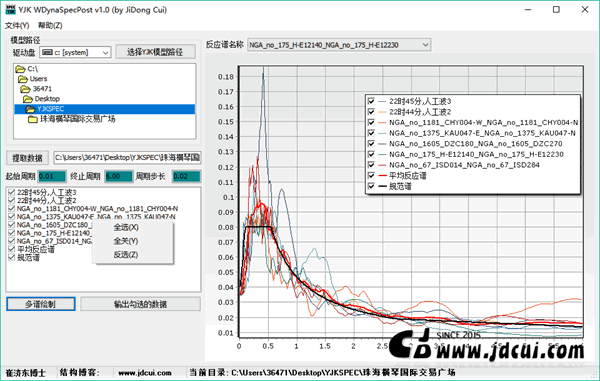Open the 驱动盘 drive dropdown
The image size is (600, 381).
coord(106,52)
